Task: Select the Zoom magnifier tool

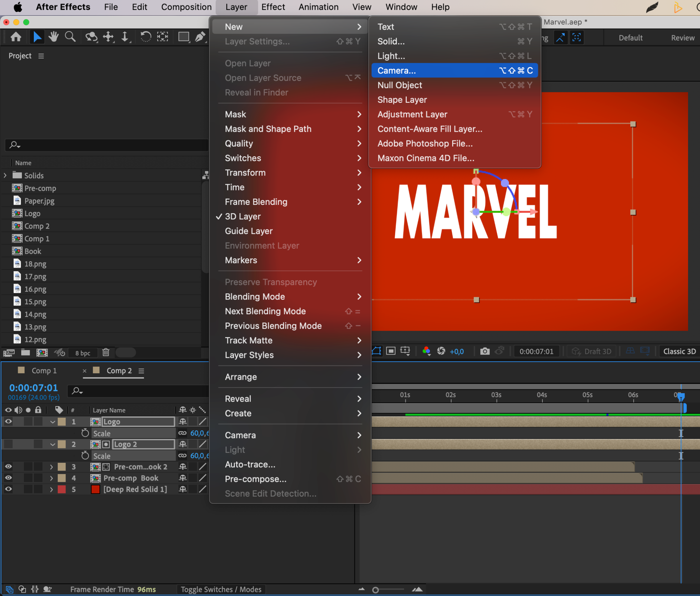Action: (x=70, y=37)
